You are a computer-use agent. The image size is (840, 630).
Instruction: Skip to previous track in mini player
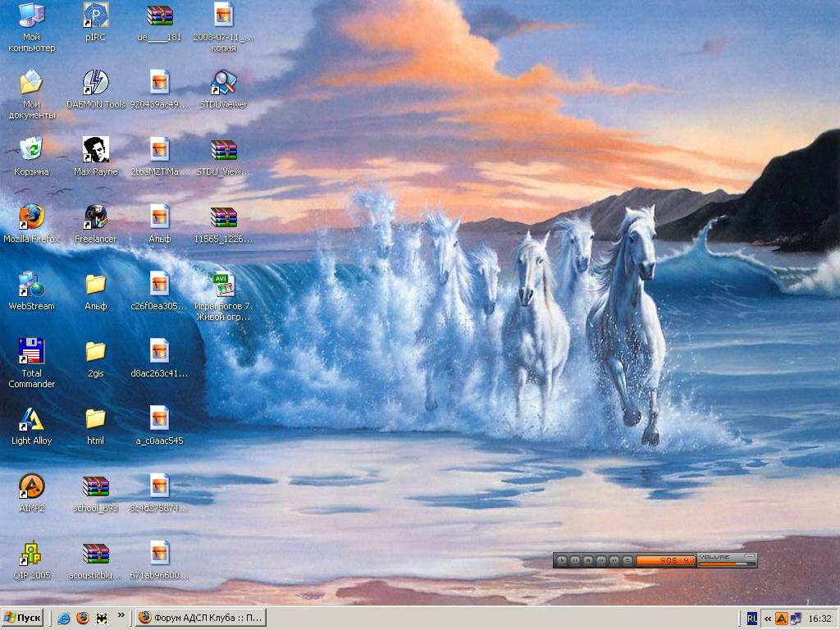601,560
